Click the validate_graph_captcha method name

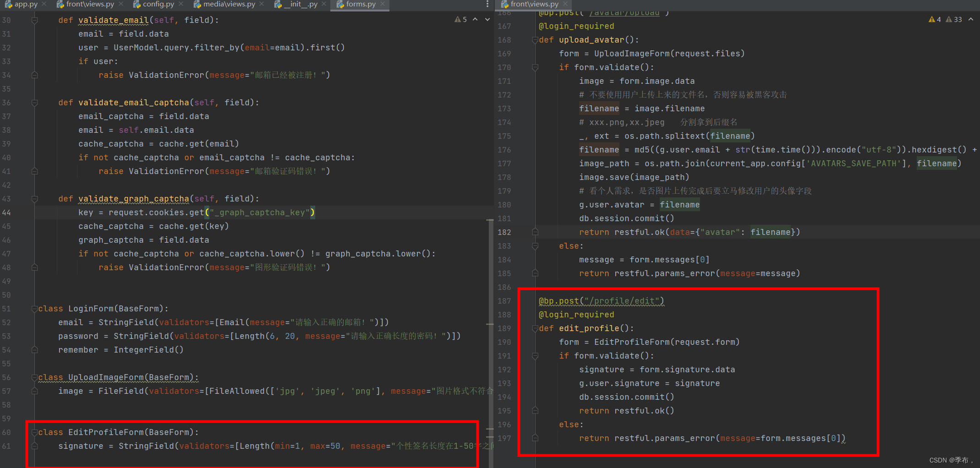coord(134,199)
